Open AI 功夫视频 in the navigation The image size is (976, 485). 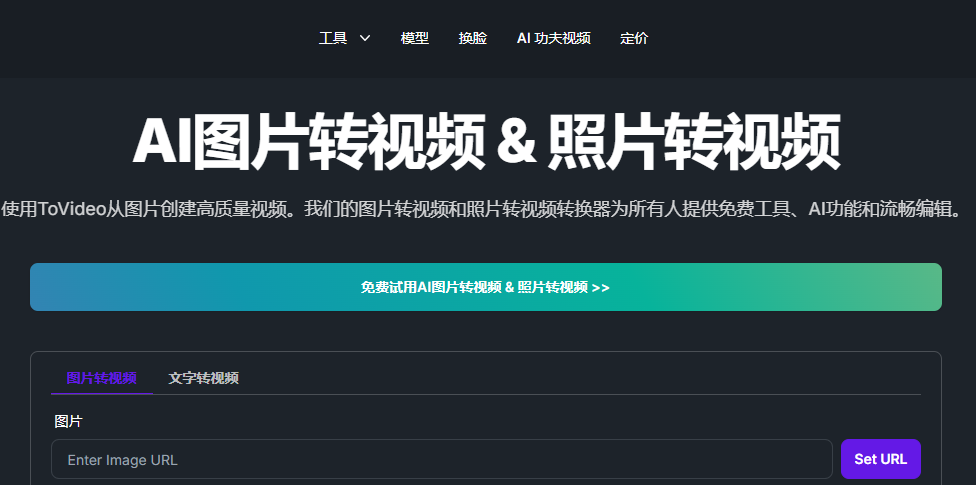tap(553, 39)
